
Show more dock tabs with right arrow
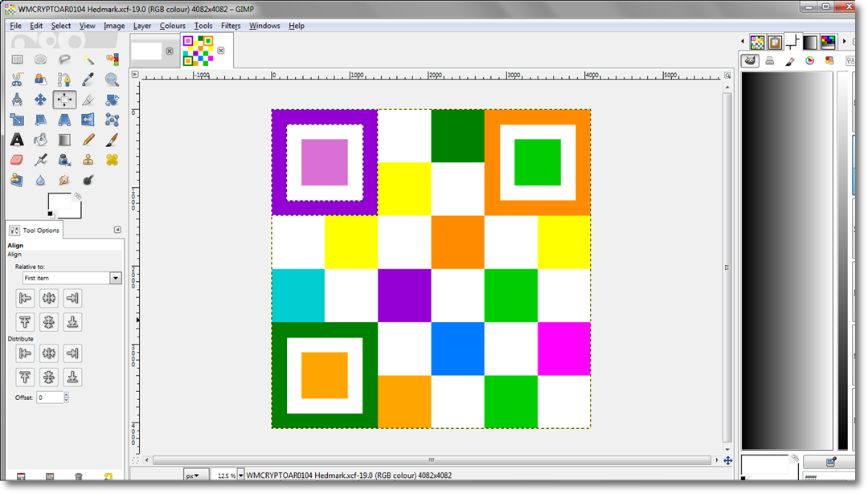tap(844, 42)
